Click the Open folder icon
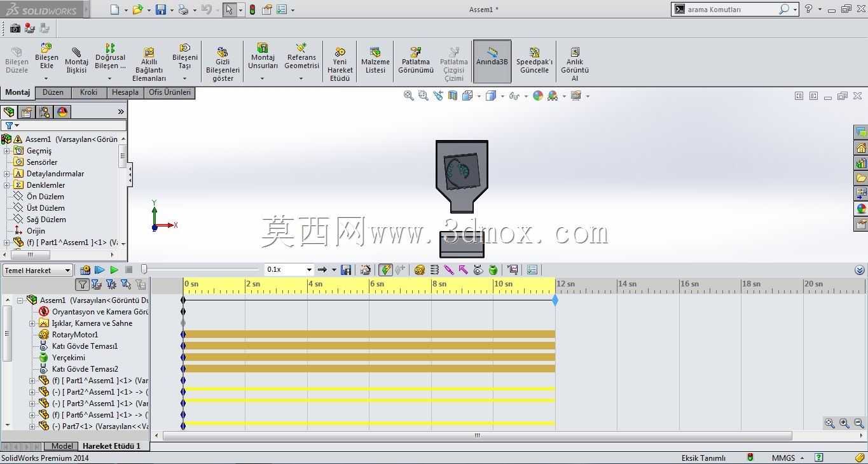 pos(137,10)
